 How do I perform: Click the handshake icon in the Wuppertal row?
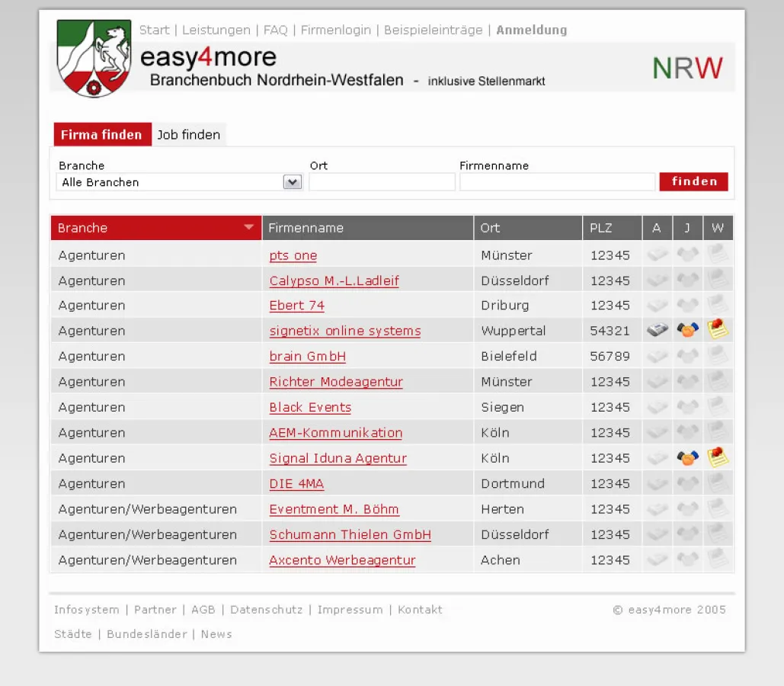688,331
